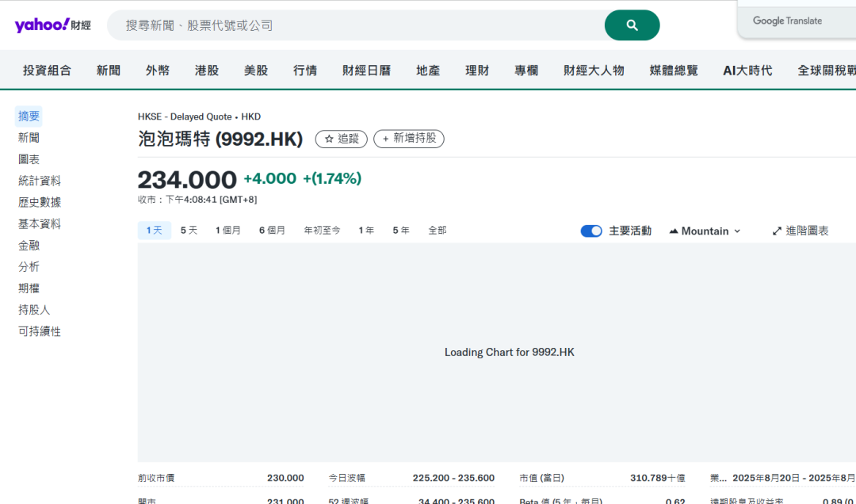Image resolution: width=856 pixels, height=504 pixels.
Task: Open AI大時代 in the navigation
Action: pos(747,71)
